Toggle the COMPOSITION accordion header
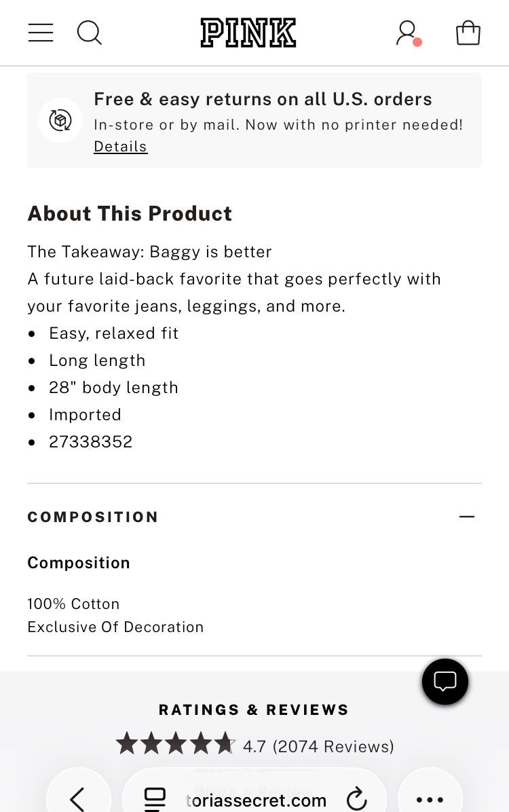This screenshot has height=812, width=509. pos(254,517)
